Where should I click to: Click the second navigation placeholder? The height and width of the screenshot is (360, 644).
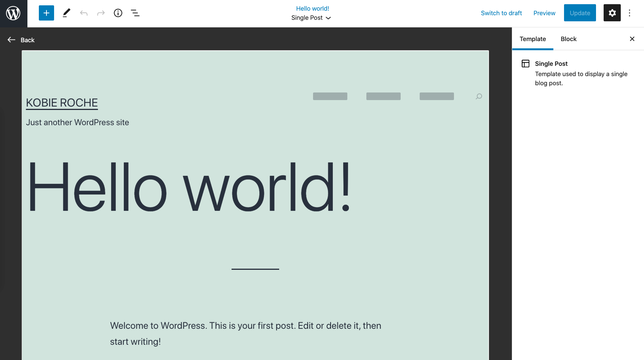[x=384, y=96]
